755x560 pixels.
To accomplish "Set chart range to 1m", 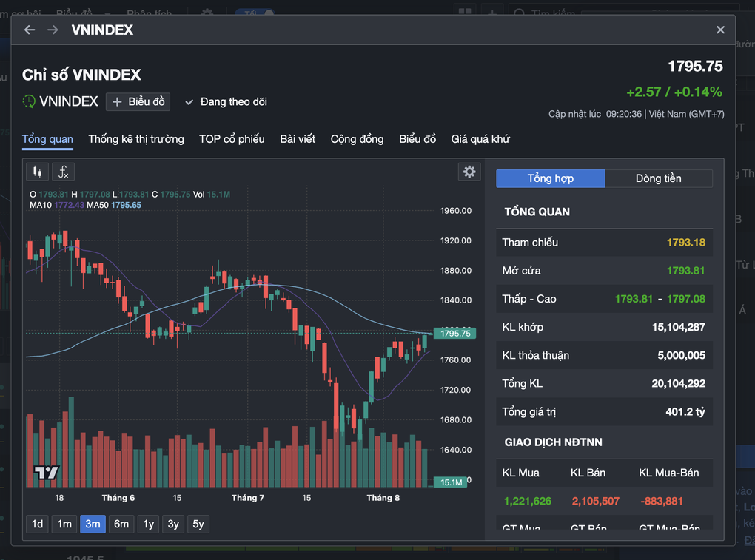I will 64,524.
